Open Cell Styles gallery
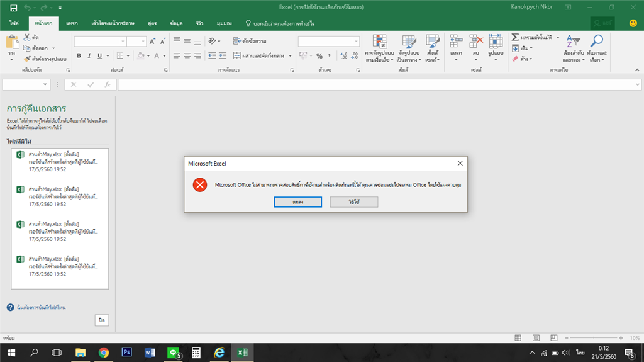 pyautogui.click(x=433, y=48)
